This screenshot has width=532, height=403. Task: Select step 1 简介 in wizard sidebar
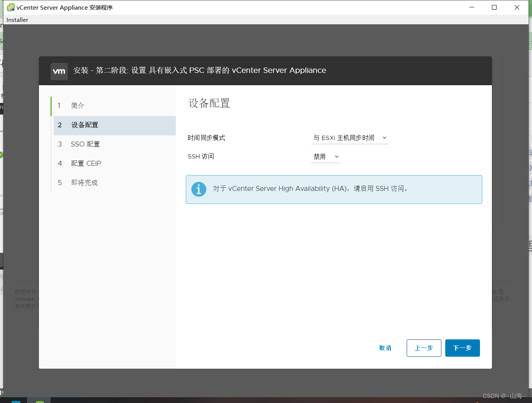pyautogui.click(x=114, y=106)
